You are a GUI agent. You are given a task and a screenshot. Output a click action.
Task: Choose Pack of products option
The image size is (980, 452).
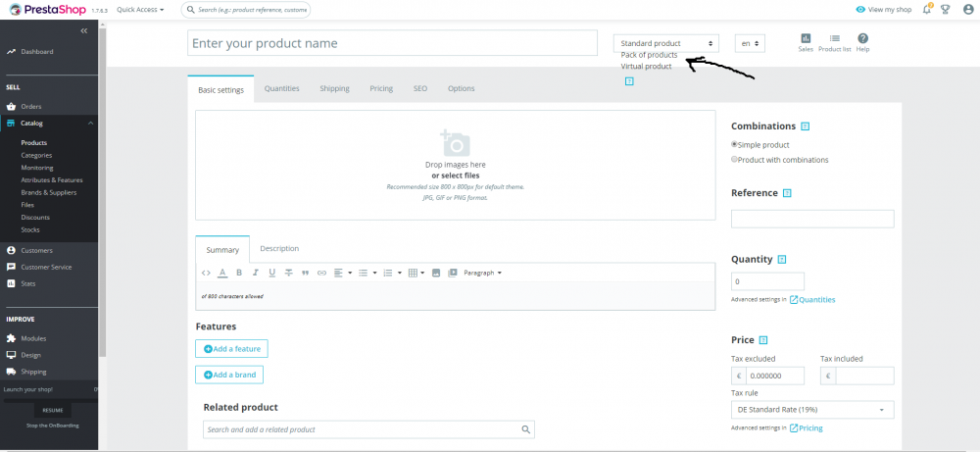[649, 55]
